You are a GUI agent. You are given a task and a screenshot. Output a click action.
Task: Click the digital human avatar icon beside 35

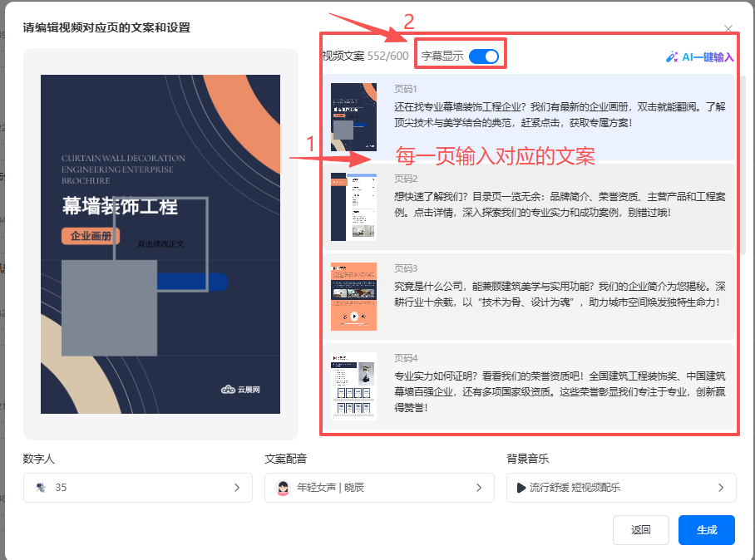pos(40,488)
